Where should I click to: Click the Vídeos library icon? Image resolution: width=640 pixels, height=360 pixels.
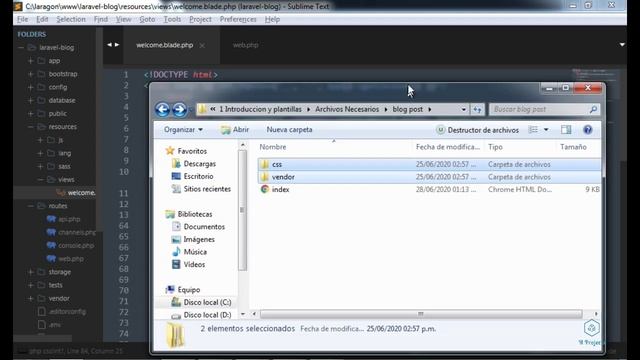[176, 264]
